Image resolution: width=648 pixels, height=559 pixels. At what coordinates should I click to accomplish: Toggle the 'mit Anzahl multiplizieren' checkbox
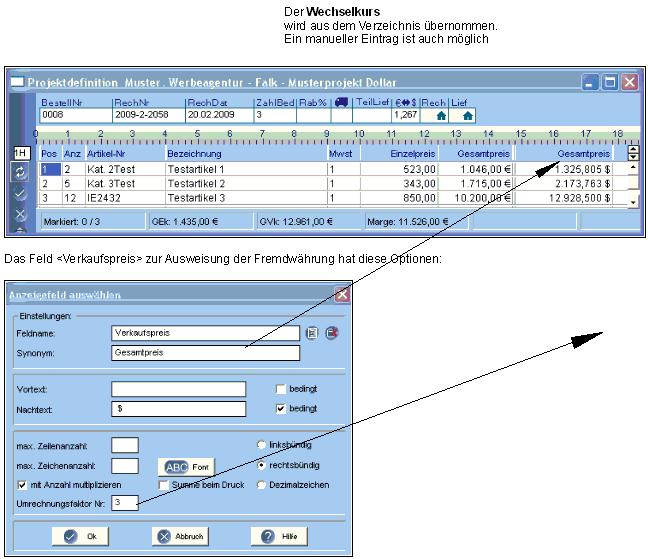click(22, 485)
